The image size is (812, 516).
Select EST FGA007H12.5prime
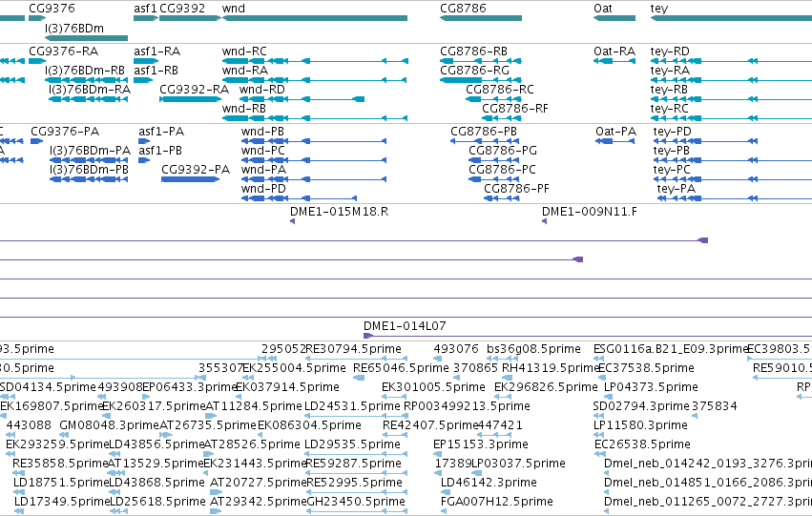pyautogui.click(x=496, y=502)
